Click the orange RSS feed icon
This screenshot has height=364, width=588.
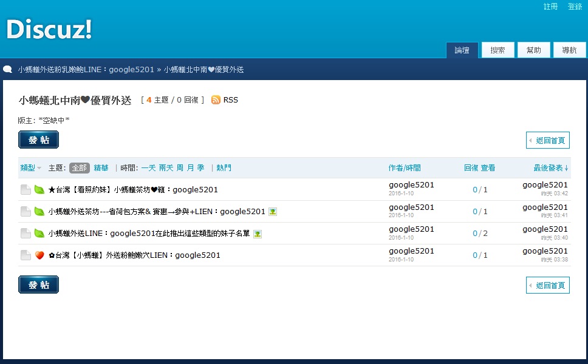[x=216, y=100]
